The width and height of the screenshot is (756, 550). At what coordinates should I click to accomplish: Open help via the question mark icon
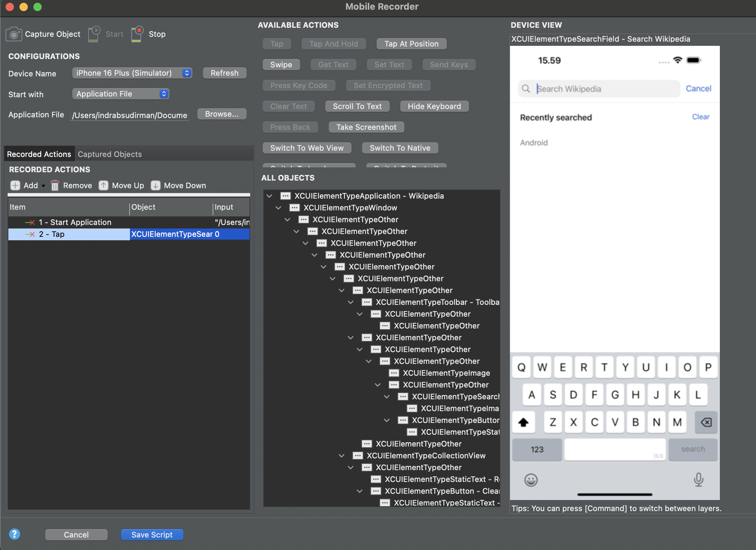click(15, 534)
